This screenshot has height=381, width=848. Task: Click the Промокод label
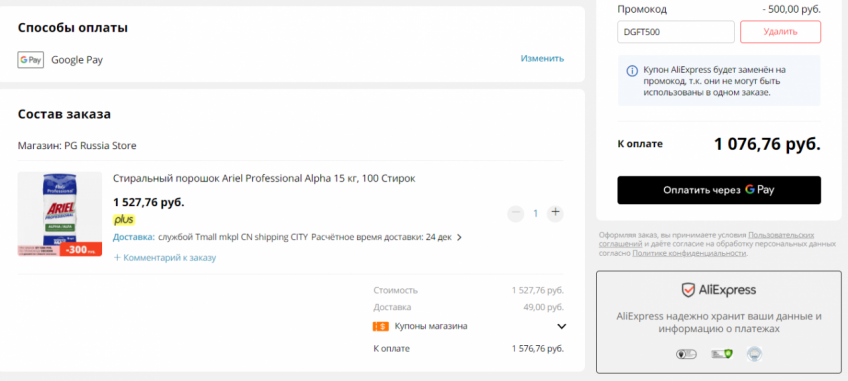pos(642,9)
